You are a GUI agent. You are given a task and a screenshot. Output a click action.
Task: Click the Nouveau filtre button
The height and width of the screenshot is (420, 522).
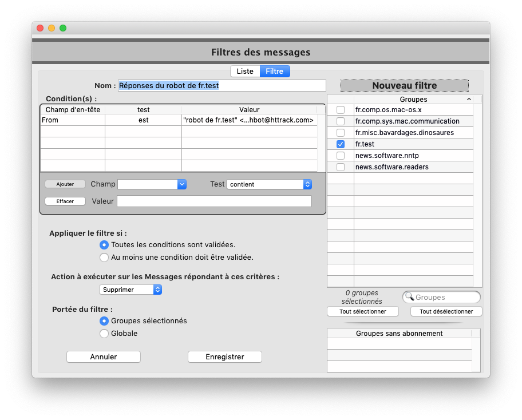point(405,85)
